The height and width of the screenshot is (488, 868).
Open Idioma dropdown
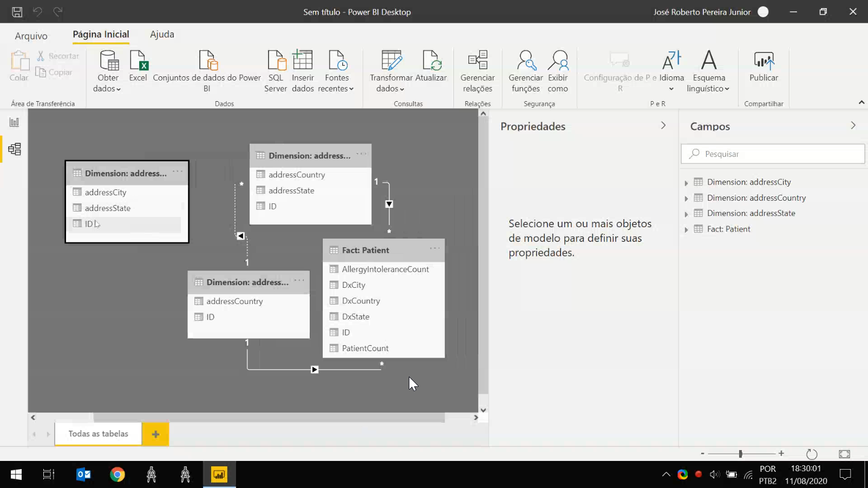coord(671,71)
